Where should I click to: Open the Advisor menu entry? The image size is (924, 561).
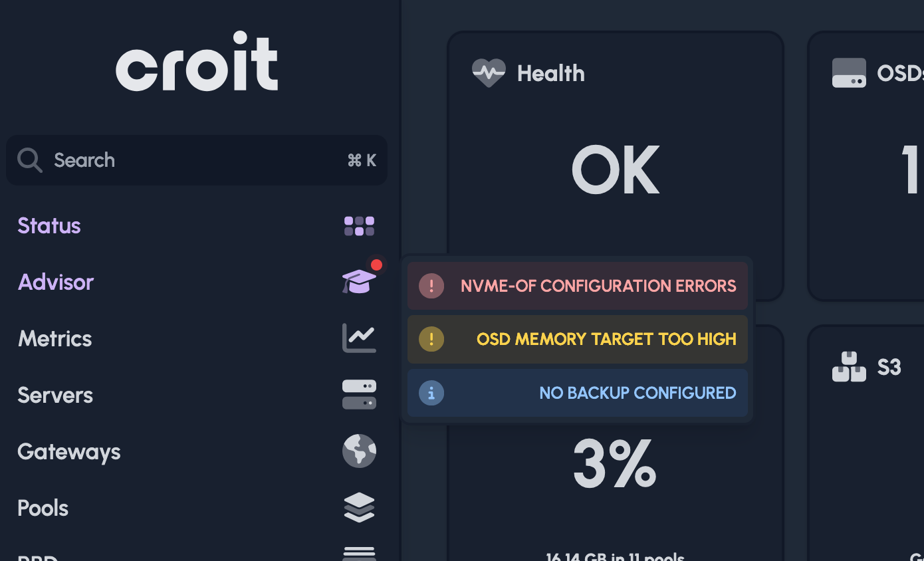(55, 282)
